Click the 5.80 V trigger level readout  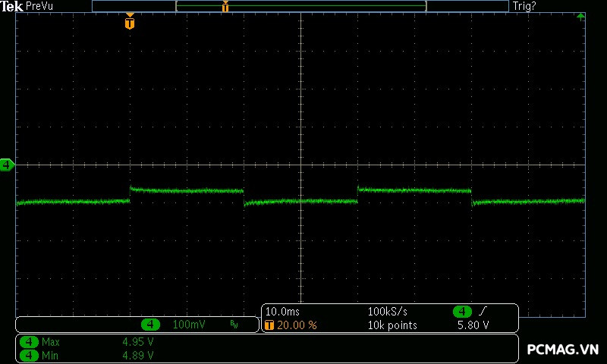(472, 325)
